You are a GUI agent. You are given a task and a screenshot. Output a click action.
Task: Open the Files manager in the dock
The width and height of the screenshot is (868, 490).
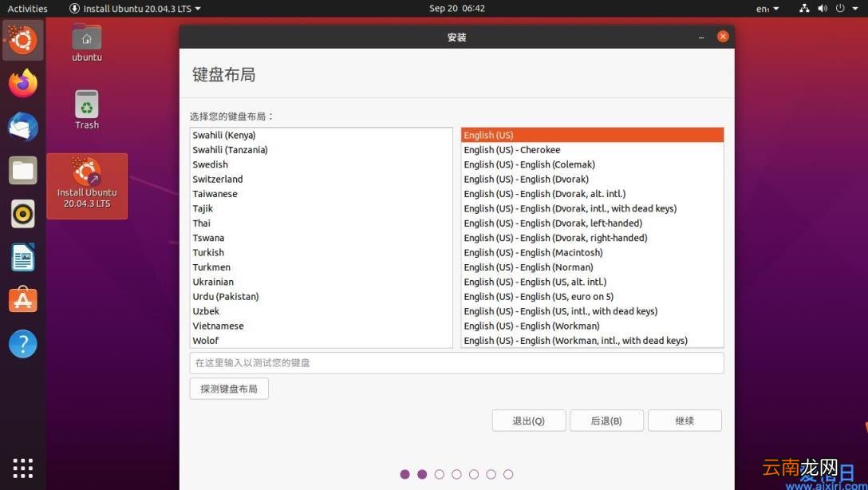pyautogui.click(x=22, y=170)
